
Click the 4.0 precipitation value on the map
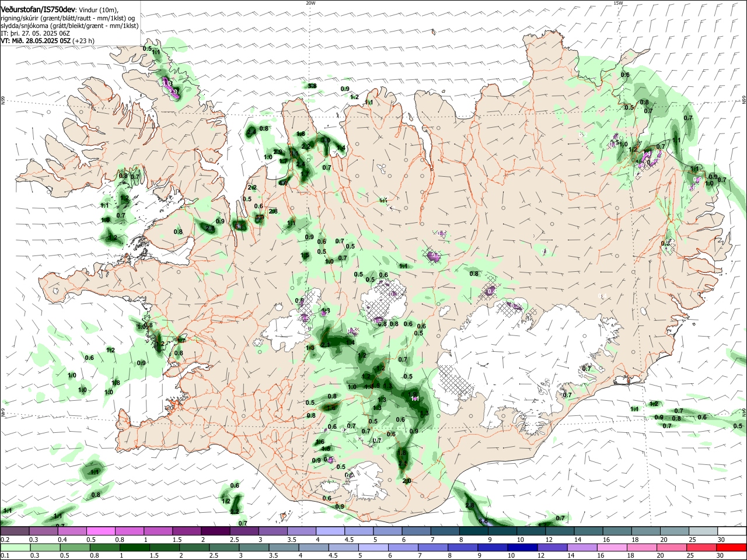[283, 183]
